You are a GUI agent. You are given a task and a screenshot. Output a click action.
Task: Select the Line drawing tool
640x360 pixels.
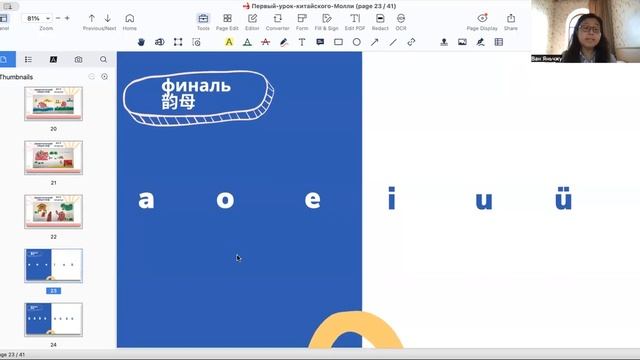pyautogui.click(x=393, y=42)
